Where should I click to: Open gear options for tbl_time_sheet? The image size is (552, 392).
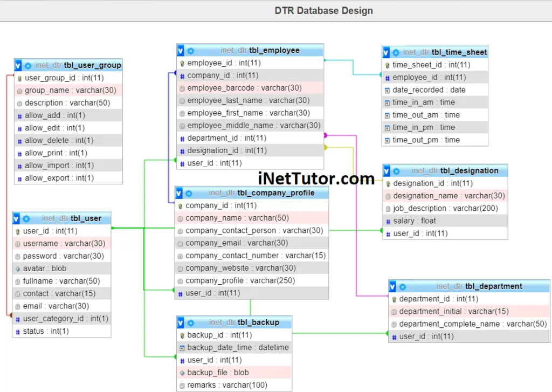point(396,52)
